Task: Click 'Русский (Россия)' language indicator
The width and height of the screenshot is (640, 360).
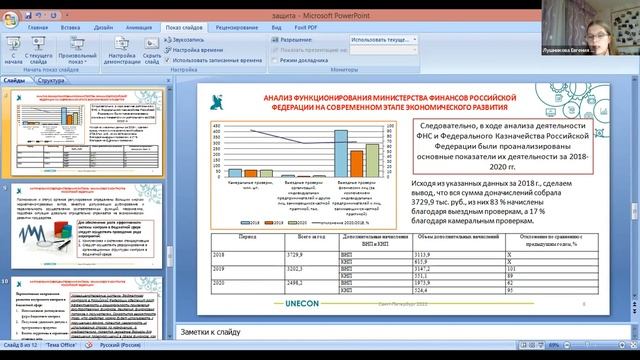Action: [x=120, y=345]
